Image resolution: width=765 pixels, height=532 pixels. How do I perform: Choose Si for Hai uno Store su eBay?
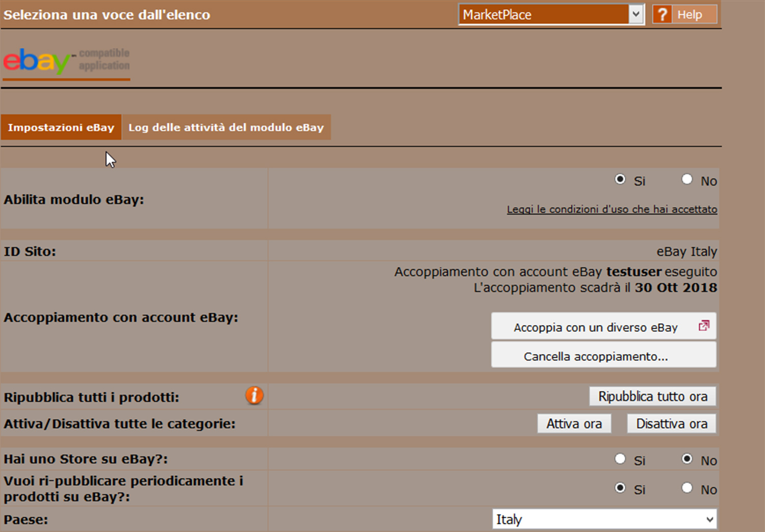point(620,459)
